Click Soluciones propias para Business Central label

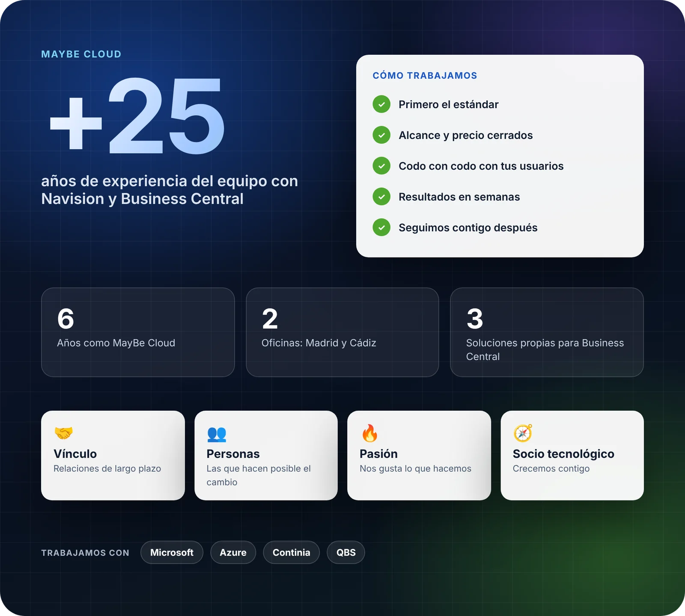coord(545,349)
